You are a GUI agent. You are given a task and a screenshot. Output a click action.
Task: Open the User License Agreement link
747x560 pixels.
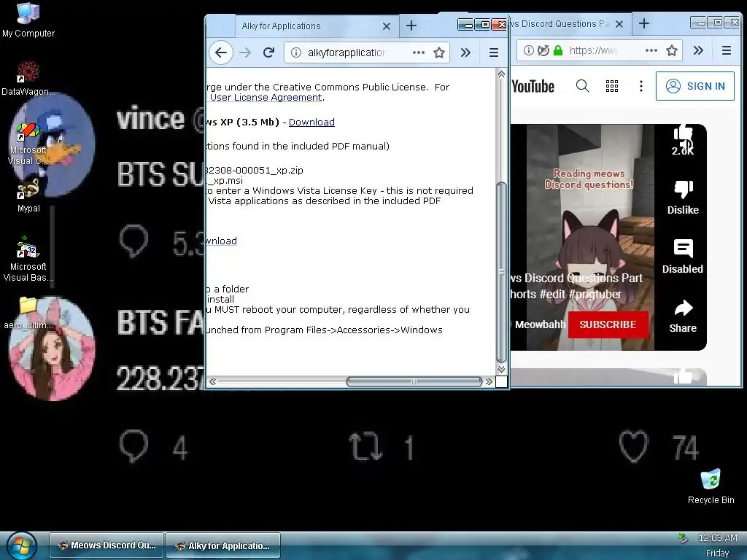pyautogui.click(x=266, y=98)
